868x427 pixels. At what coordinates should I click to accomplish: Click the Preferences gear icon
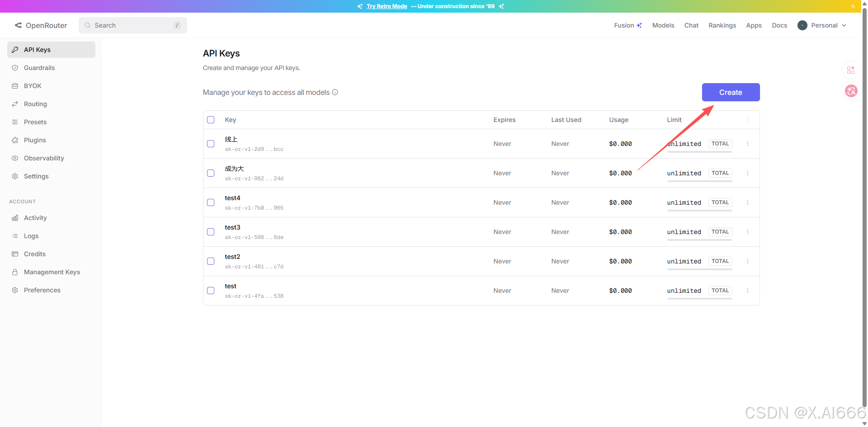click(15, 290)
